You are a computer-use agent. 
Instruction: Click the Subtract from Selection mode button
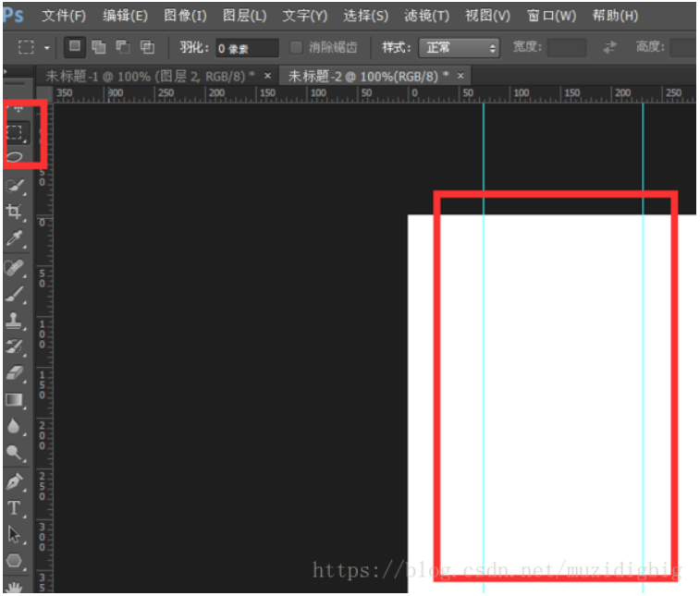click(123, 47)
